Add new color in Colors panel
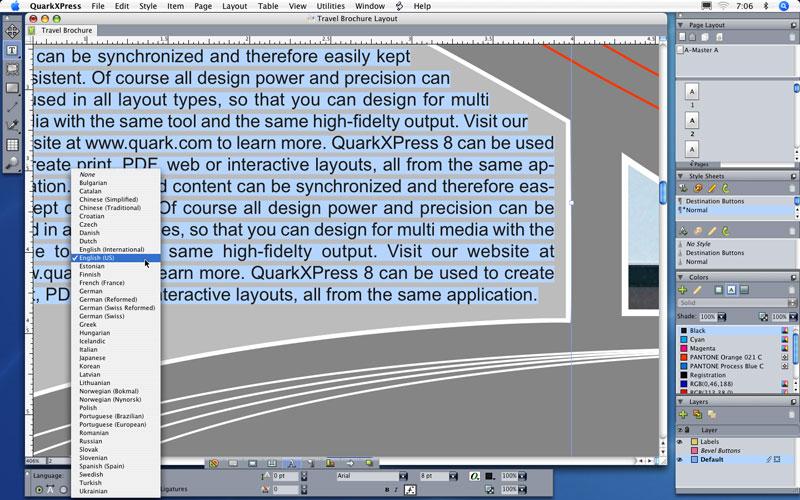800x500 pixels. pyautogui.click(x=683, y=290)
